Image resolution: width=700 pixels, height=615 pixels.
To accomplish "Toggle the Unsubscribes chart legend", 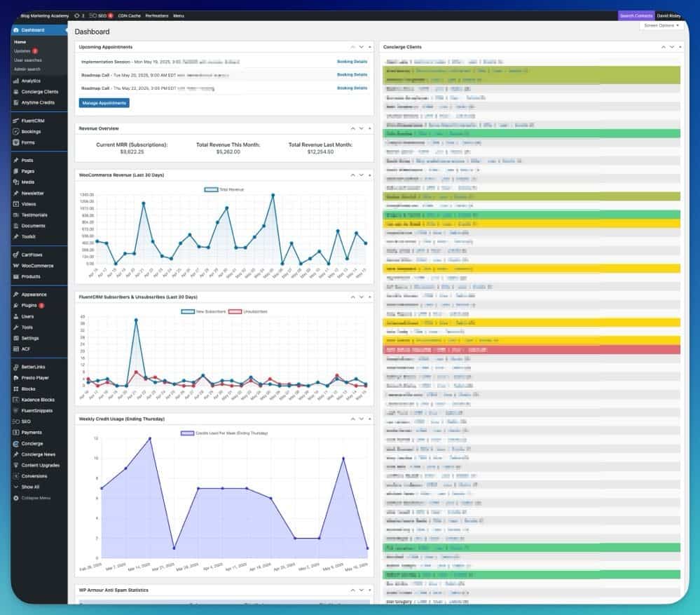I will coord(248,312).
